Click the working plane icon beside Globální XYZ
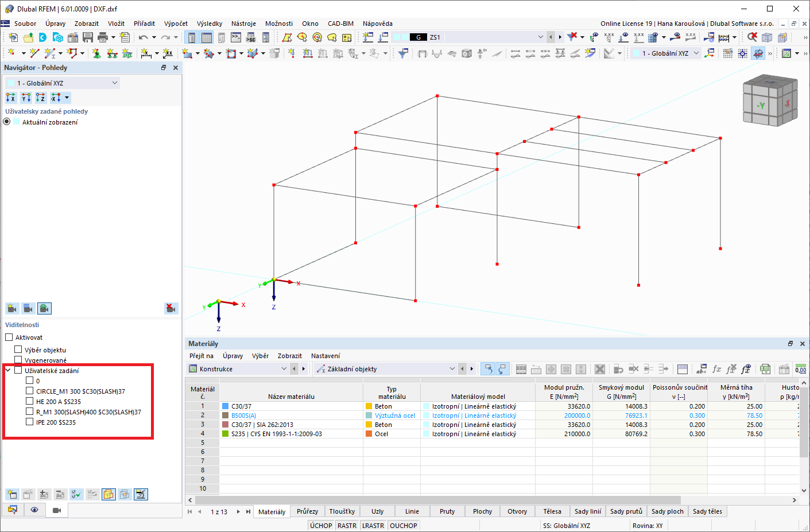 tap(710, 53)
